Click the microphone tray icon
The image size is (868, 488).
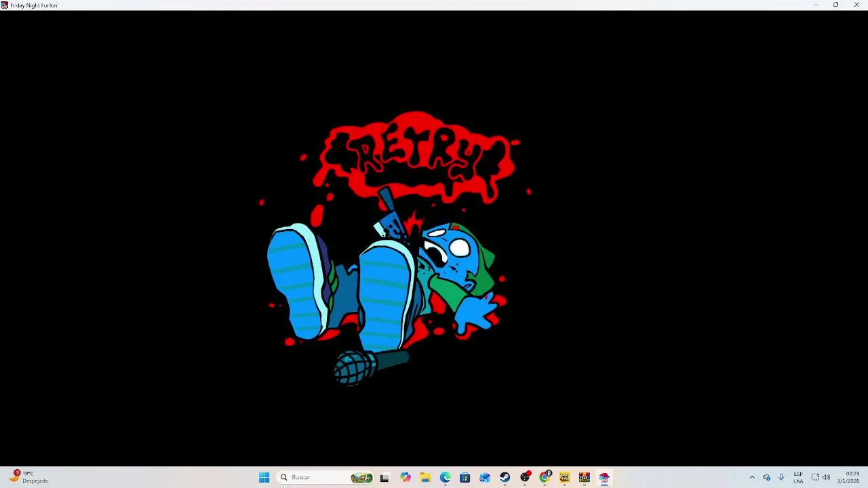pyautogui.click(x=781, y=478)
